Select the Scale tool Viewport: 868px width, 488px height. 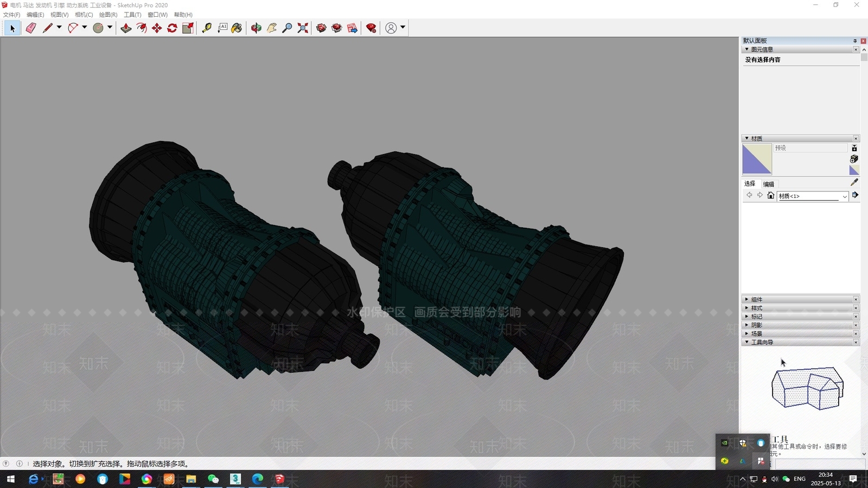coord(188,28)
